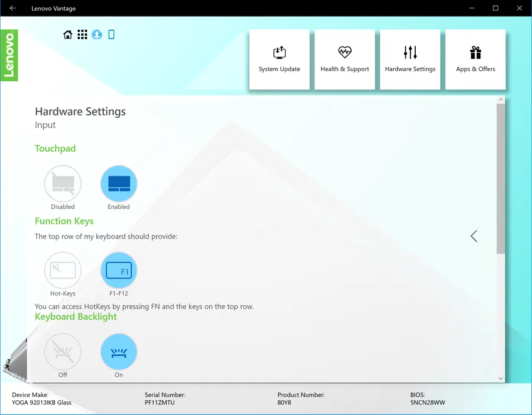Open the System Update tile
The image size is (532, 415).
(x=279, y=59)
